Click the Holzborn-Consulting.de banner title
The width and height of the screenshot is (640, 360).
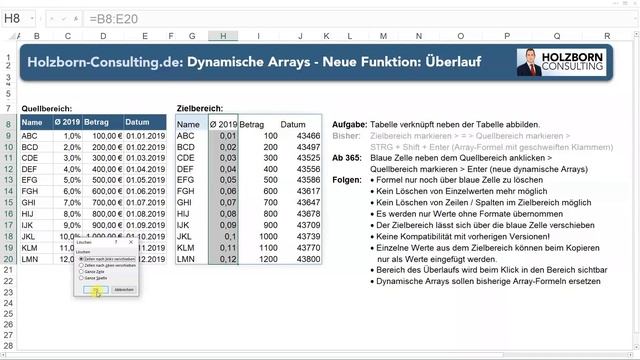pyautogui.click(x=254, y=62)
